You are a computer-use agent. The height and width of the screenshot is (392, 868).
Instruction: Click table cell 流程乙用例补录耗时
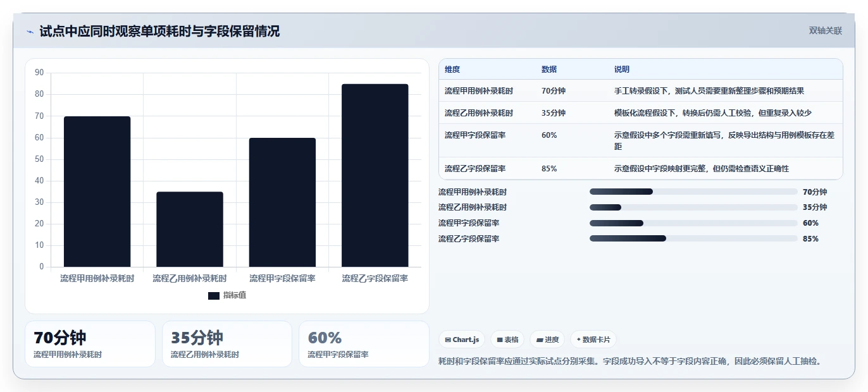479,113
